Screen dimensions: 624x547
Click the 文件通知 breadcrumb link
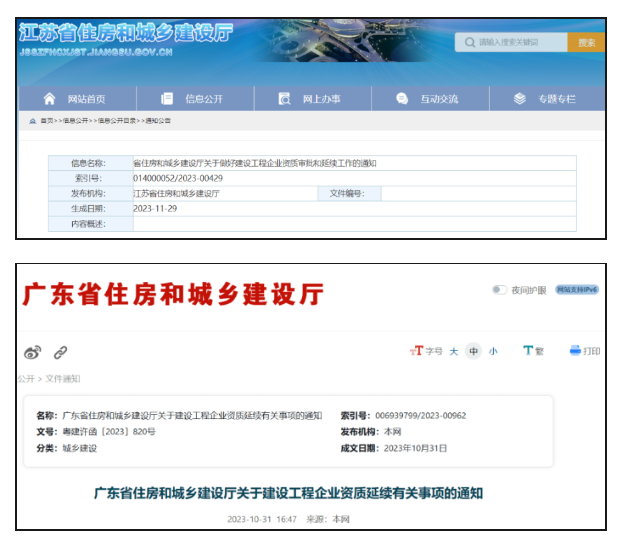[63, 379]
